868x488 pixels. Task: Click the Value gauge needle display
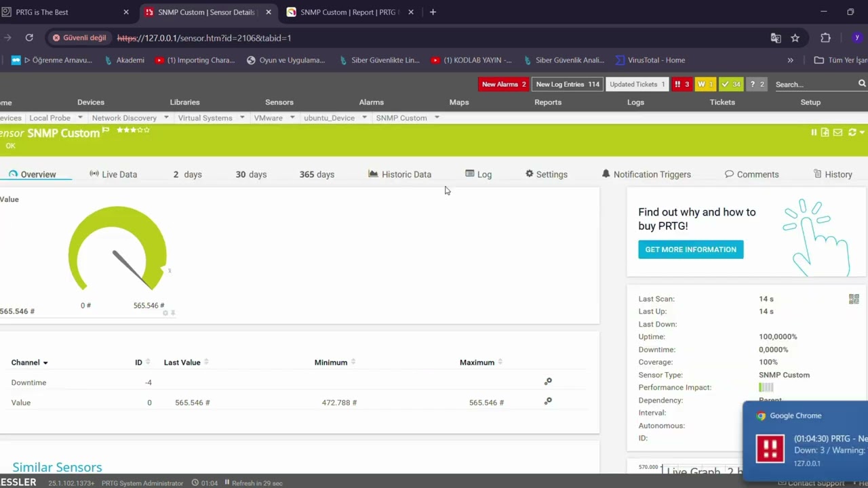(x=118, y=249)
